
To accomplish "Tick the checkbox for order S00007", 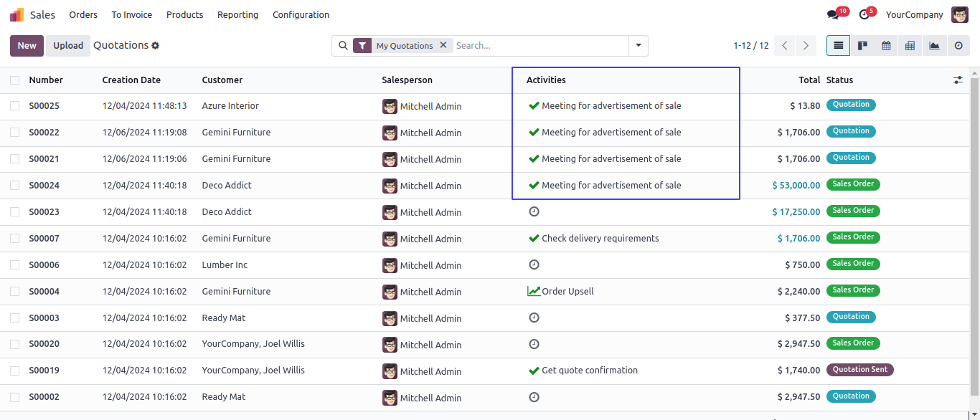I will click(15, 238).
